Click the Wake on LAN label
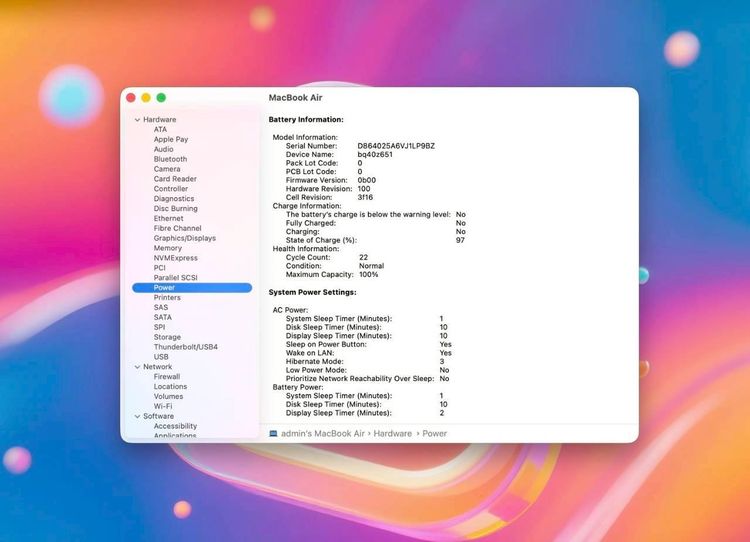Screen dimensions: 750x542 pyautogui.click(x=310, y=353)
